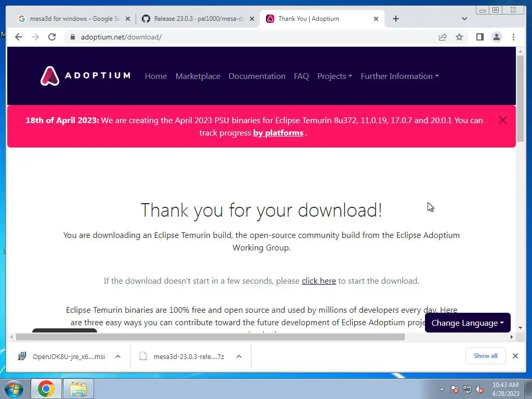The image size is (532, 399).
Task: Click the 'click here' download link
Action: tap(318, 281)
